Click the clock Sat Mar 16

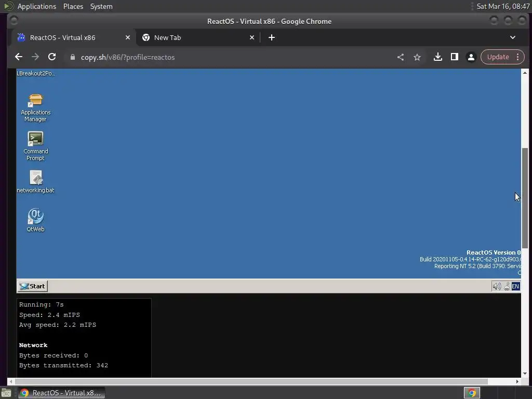tap(503, 6)
